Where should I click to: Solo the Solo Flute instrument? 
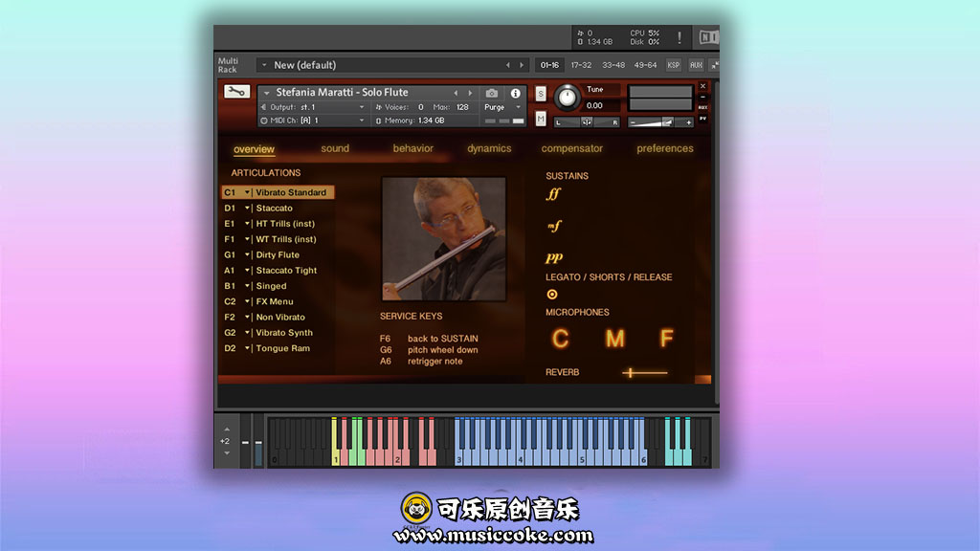click(541, 95)
